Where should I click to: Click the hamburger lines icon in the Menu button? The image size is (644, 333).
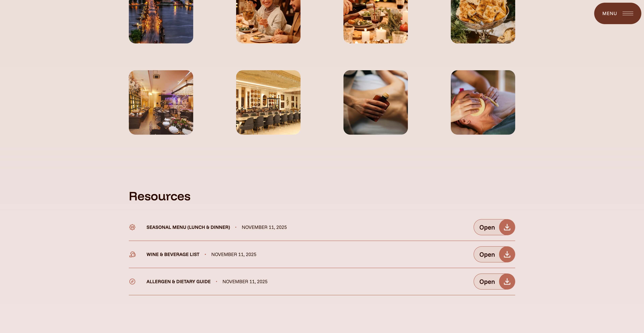tap(628, 14)
